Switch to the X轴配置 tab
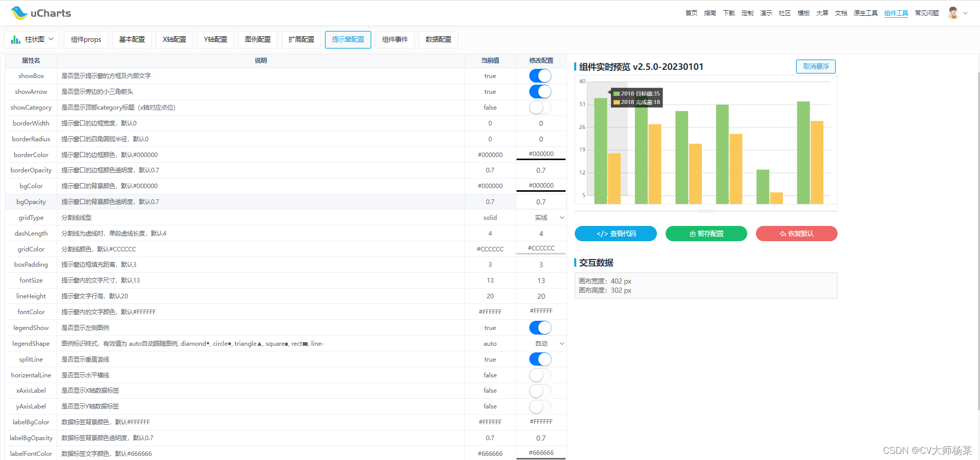 pyautogui.click(x=174, y=39)
